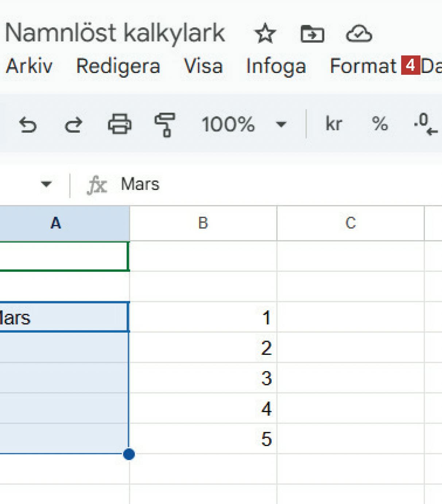The height and width of the screenshot is (504, 442).
Task: Click the redo arrow
Action: (73, 125)
